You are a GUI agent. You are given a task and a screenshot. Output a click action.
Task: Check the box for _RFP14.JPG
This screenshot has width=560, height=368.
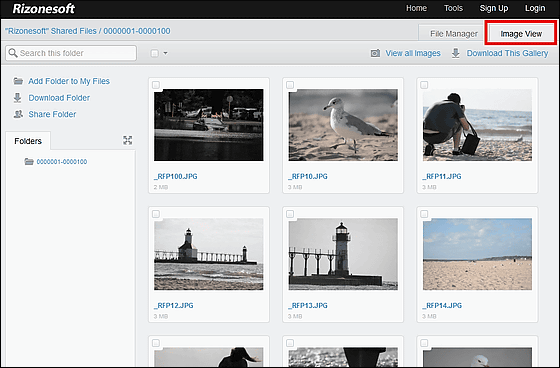click(424, 214)
